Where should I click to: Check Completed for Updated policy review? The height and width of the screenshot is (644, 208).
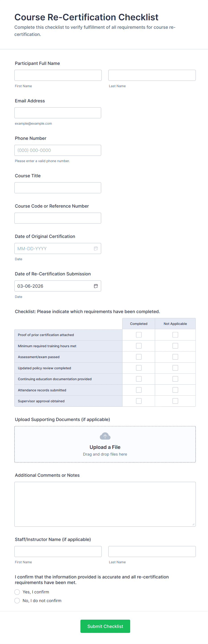point(139,368)
